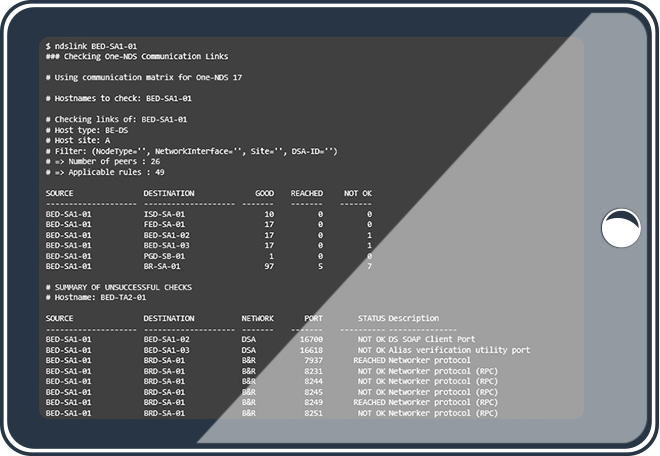The width and height of the screenshot is (660, 456).
Task: Select port 8249
Action: click(314, 403)
